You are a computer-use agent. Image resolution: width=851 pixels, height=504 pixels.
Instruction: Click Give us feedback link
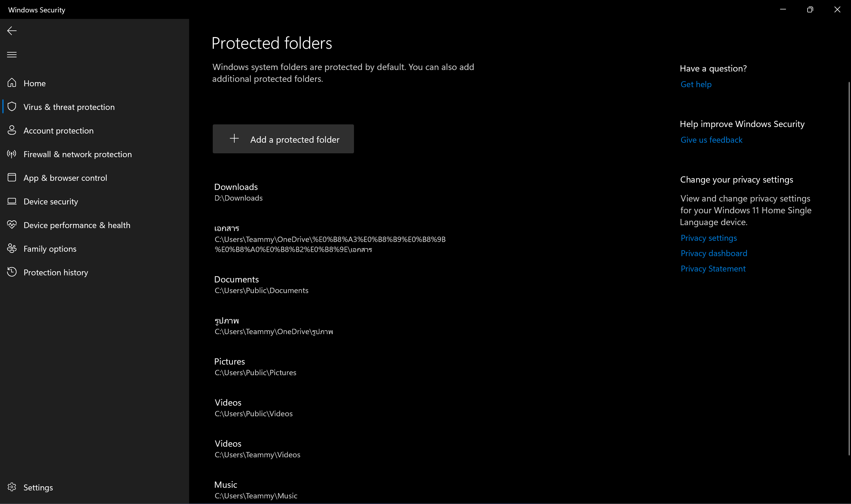[712, 140]
